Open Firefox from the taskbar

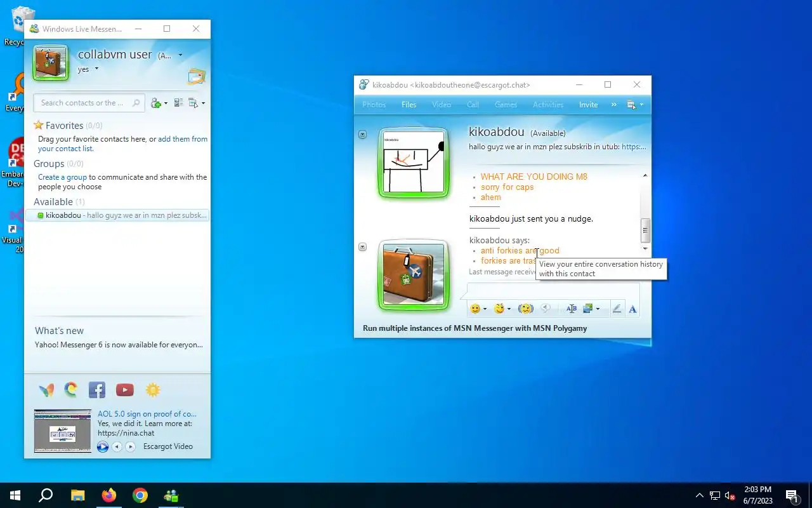[109, 495]
